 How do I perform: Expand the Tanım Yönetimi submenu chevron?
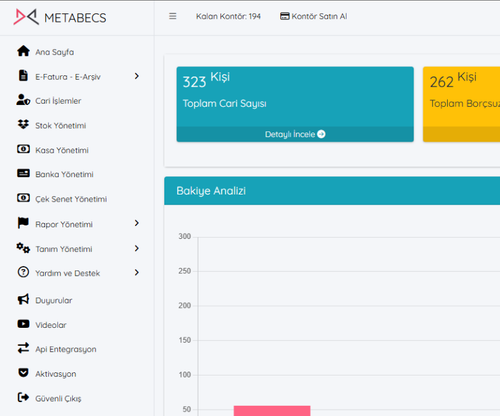pyautogui.click(x=137, y=248)
